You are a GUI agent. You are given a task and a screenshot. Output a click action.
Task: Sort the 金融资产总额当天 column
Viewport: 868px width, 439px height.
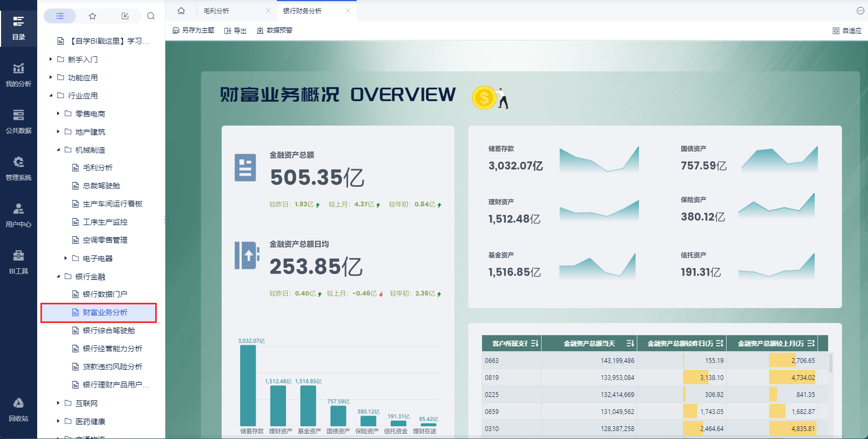[630, 344]
